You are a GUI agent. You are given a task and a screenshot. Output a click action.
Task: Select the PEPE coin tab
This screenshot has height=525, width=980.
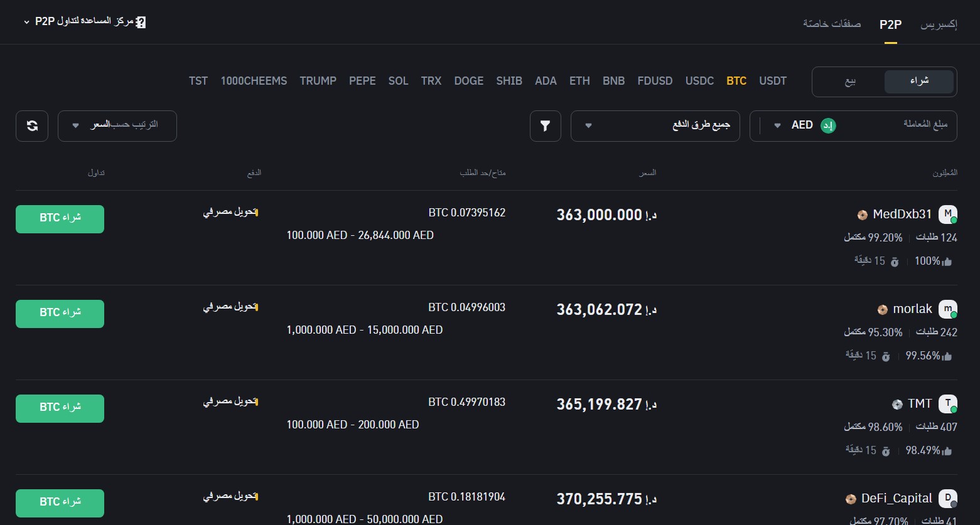point(362,81)
